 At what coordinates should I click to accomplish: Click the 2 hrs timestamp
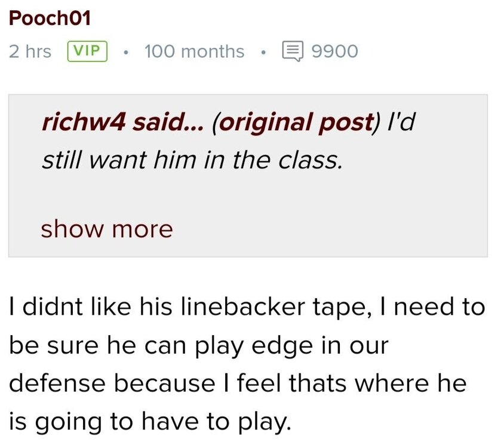(30, 51)
